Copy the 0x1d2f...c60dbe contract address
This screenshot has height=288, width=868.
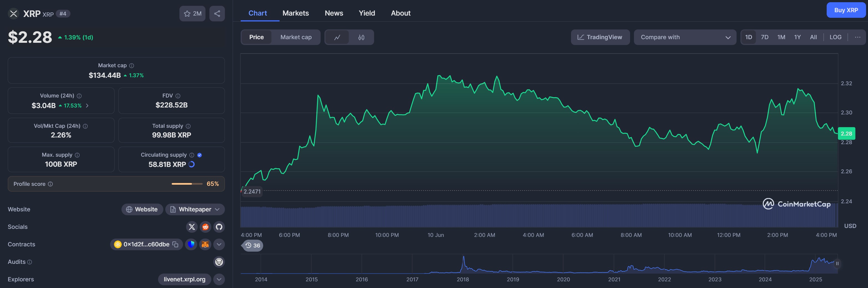[x=175, y=244]
